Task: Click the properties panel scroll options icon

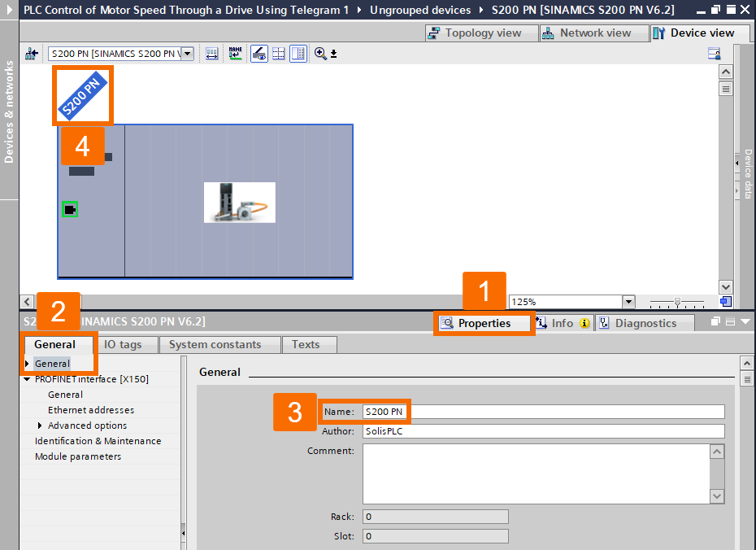Action: [x=747, y=379]
